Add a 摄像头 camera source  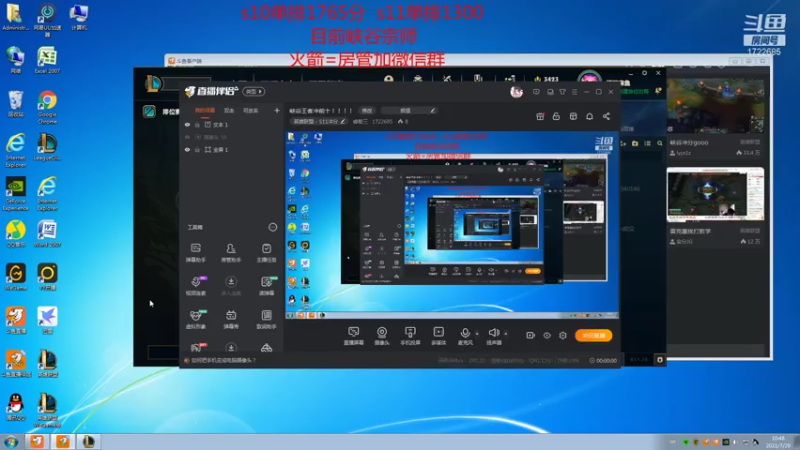(382, 336)
